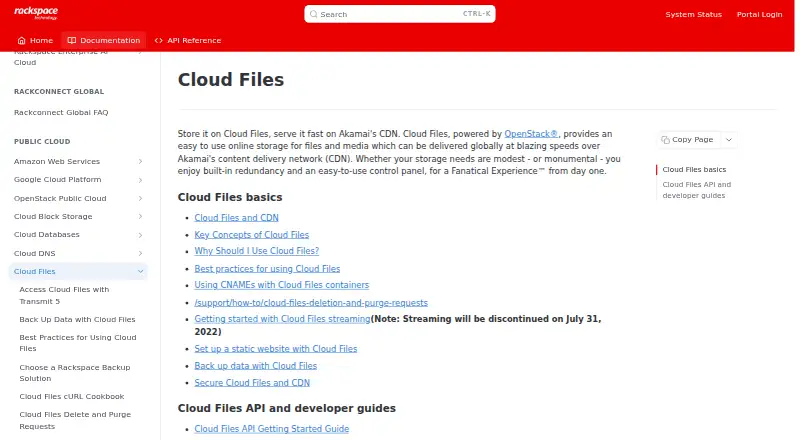Screen dimensions: 800x440
Task: Collapse the Cloud Files sidebar section
Action: (x=140, y=272)
